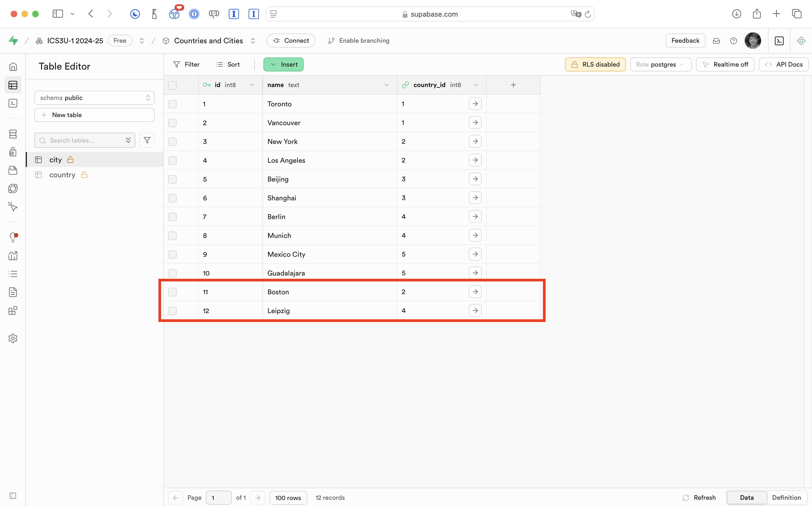Open the Storage icon in sidebar

coord(13,170)
